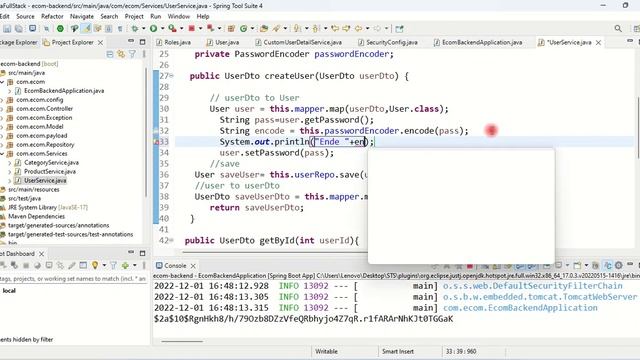Expand the com.ecom.Controller package
Screen dimensions: 640x360
pyautogui.click(x=2, y=109)
